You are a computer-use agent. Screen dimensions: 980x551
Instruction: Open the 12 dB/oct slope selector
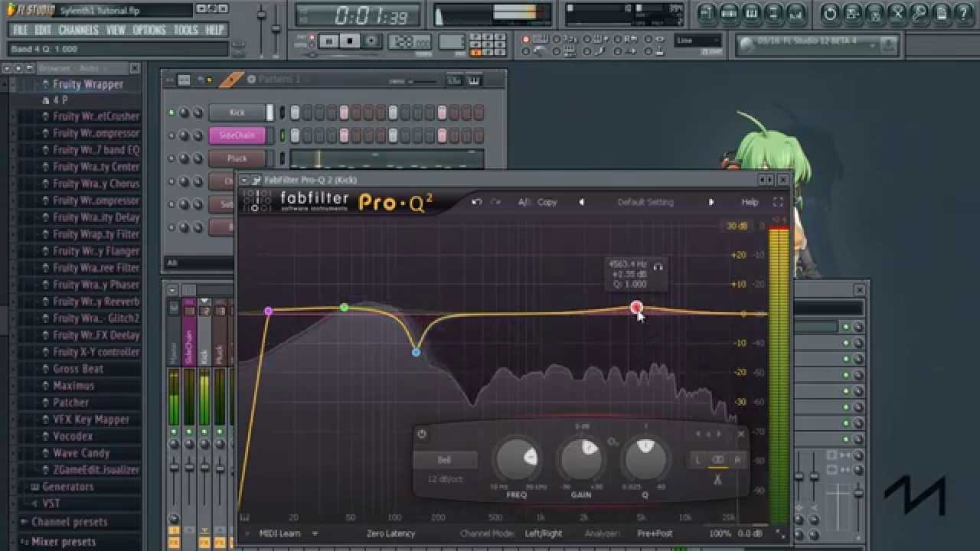tap(445, 479)
